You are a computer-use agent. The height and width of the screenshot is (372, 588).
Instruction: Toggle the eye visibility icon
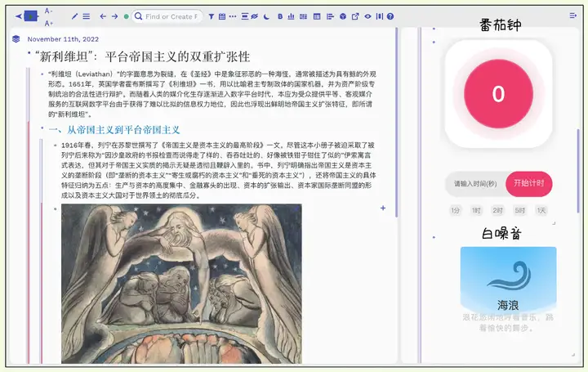[x=367, y=16]
